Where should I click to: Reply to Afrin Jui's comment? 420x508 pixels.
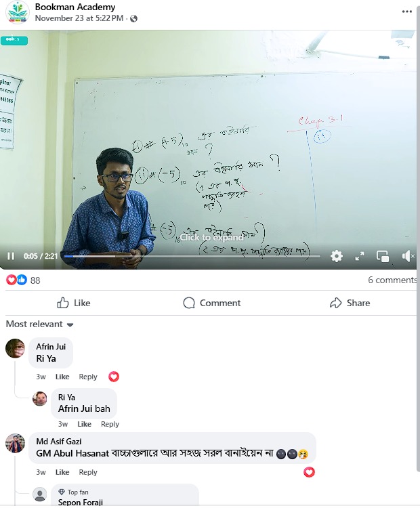click(88, 377)
